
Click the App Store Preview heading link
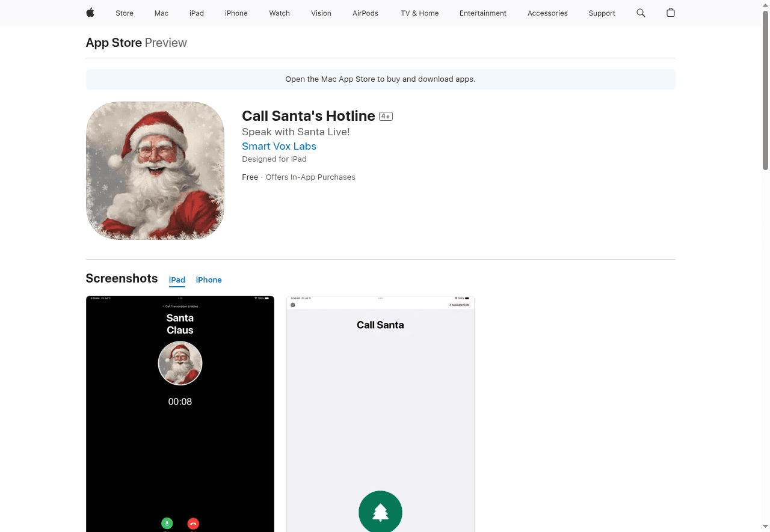click(x=114, y=43)
